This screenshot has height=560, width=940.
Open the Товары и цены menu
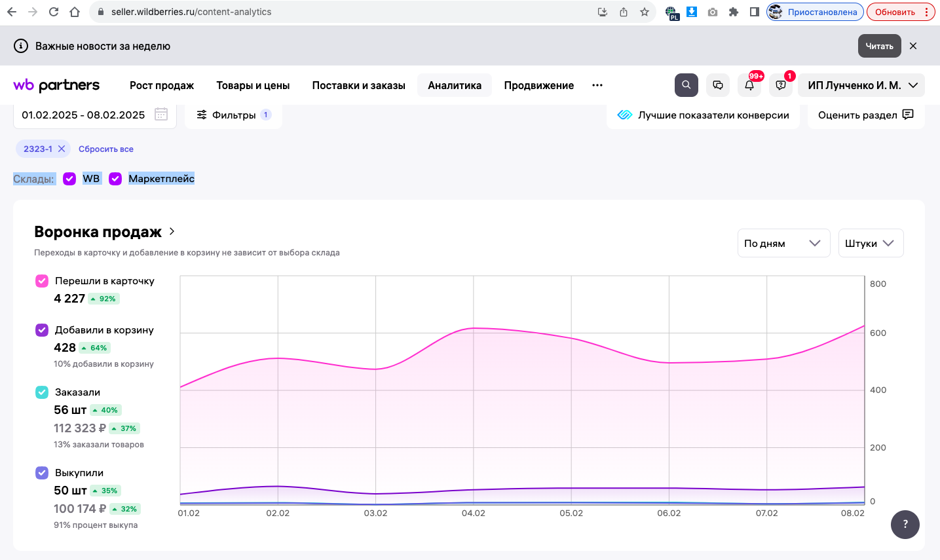tap(253, 85)
